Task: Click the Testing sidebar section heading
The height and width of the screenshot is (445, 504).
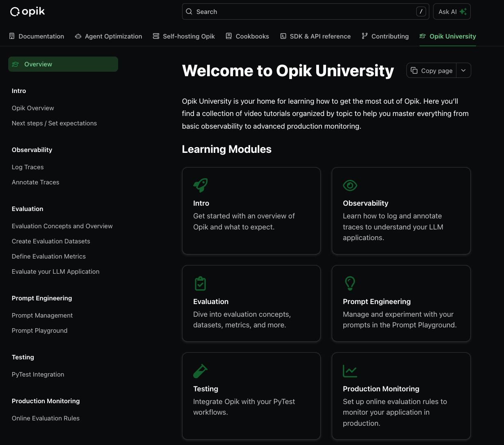Action: coord(23,357)
